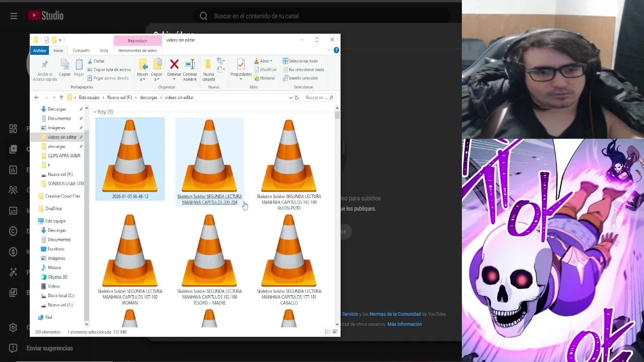Image resolution: width=644 pixels, height=362 pixels.
Task: Click the Cortar scissors command
Action: click(x=96, y=61)
